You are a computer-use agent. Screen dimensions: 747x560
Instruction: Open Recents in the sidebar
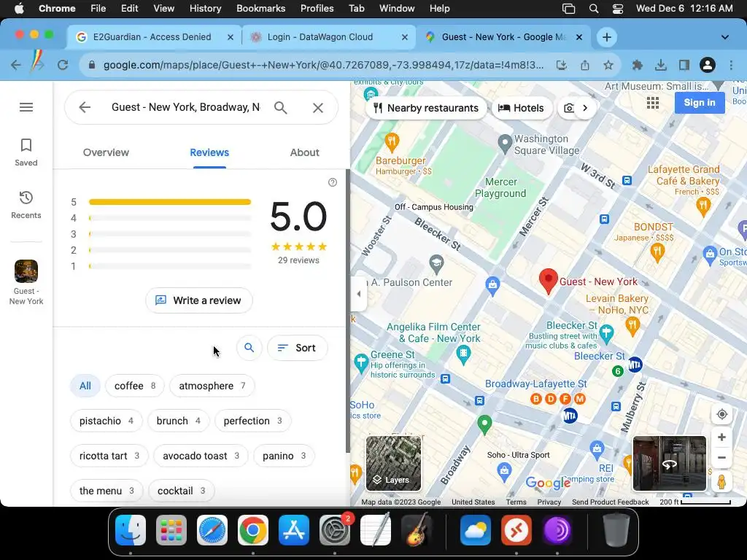click(26, 205)
